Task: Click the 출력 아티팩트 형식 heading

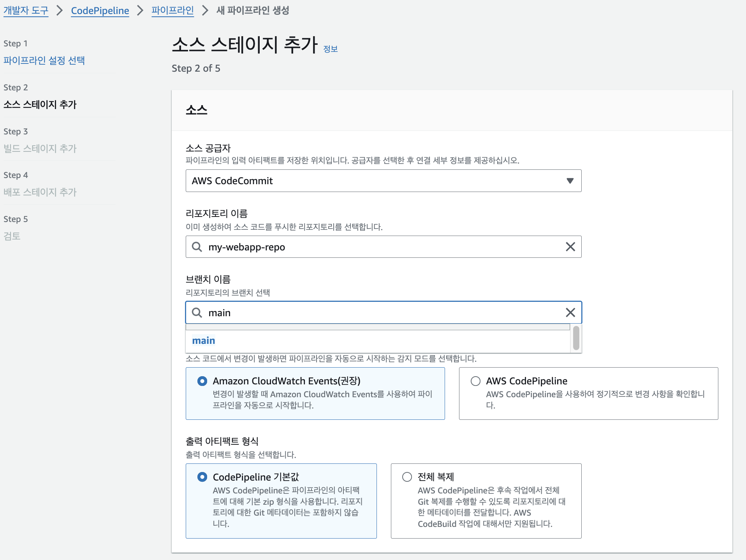Action: tap(222, 441)
